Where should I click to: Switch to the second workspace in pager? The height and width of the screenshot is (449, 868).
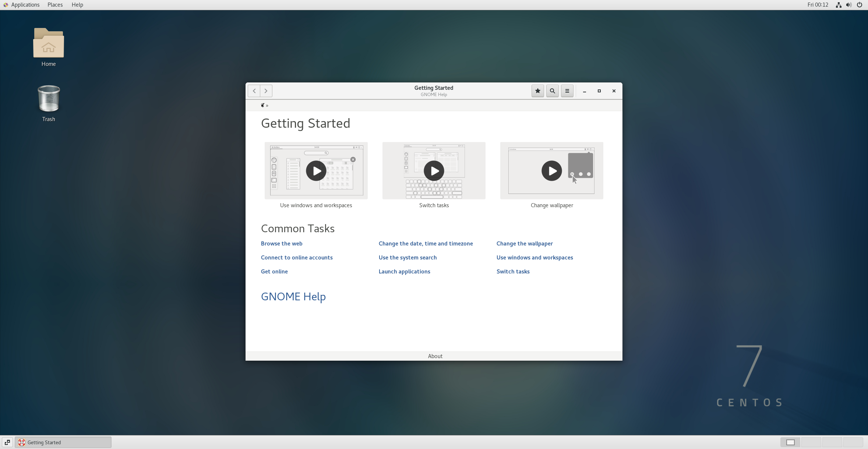pos(811,442)
